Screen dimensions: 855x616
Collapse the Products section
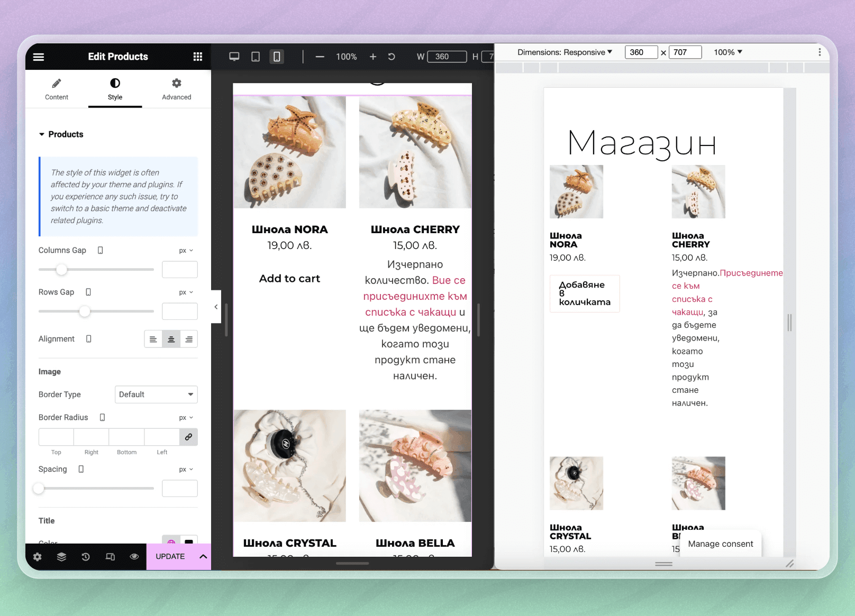pyautogui.click(x=42, y=134)
